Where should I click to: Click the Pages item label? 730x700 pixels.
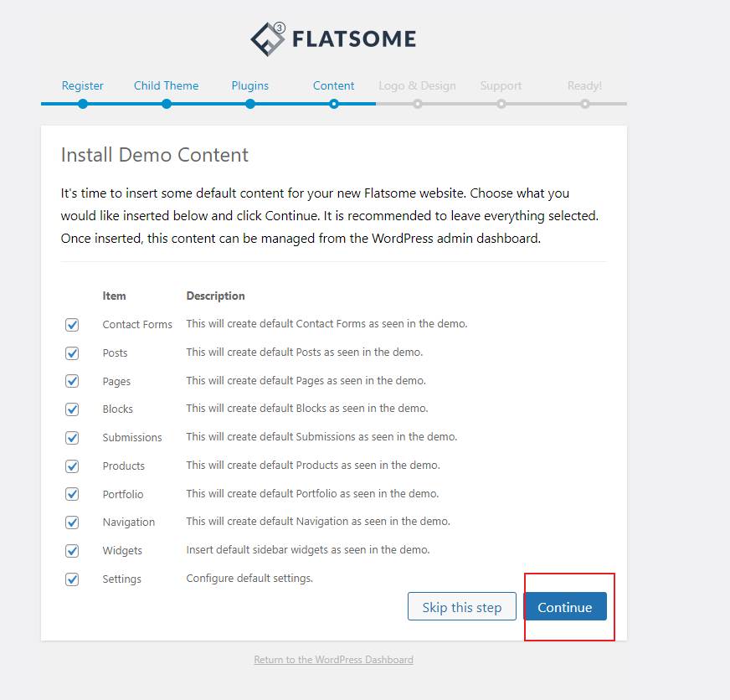coord(116,382)
